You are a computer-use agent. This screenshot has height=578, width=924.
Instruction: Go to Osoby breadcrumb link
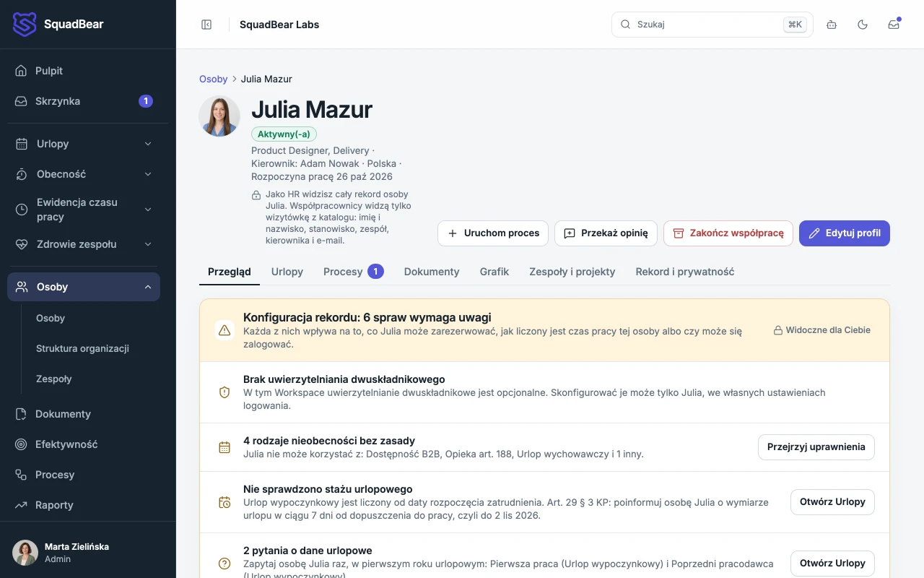pos(213,79)
